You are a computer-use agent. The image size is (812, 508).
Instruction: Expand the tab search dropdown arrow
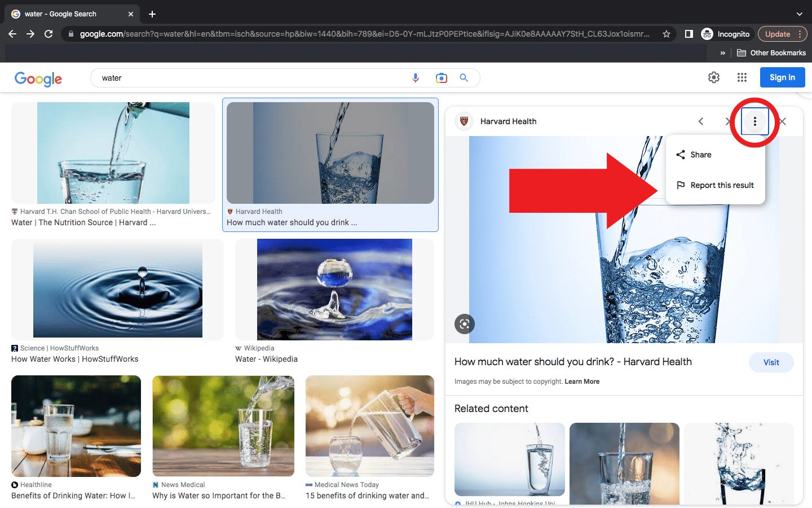pyautogui.click(x=799, y=14)
